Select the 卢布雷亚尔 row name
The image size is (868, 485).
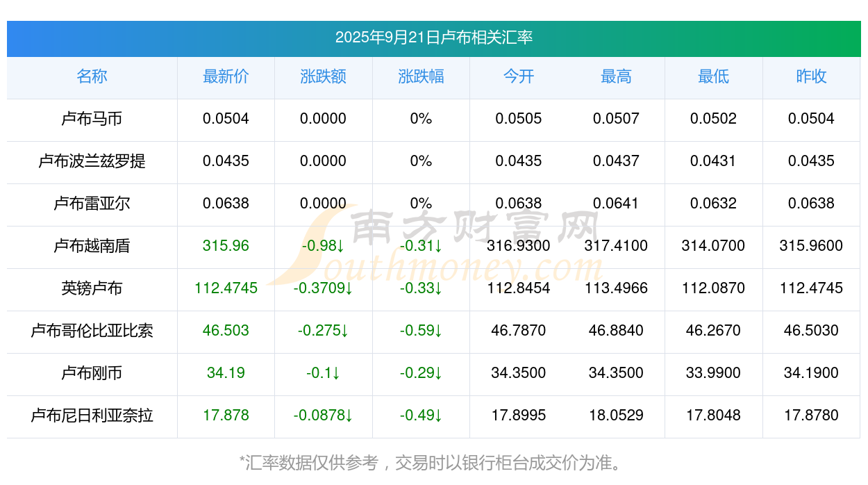(92, 204)
